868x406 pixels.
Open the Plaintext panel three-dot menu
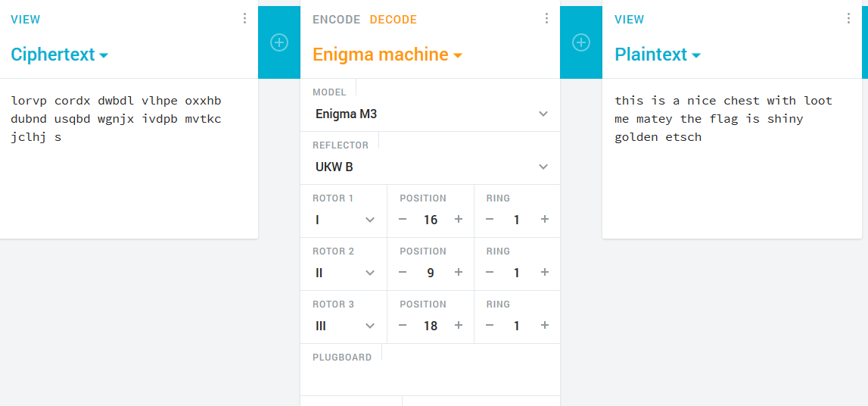[848, 19]
